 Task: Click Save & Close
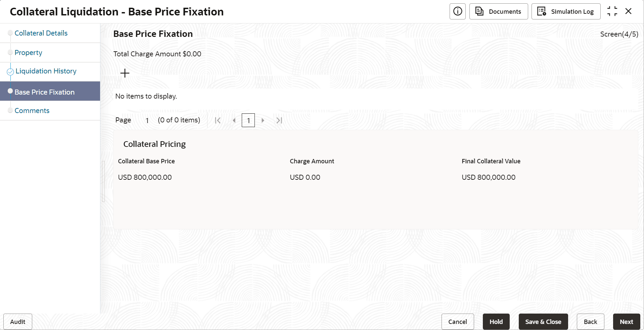coord(543,322)
